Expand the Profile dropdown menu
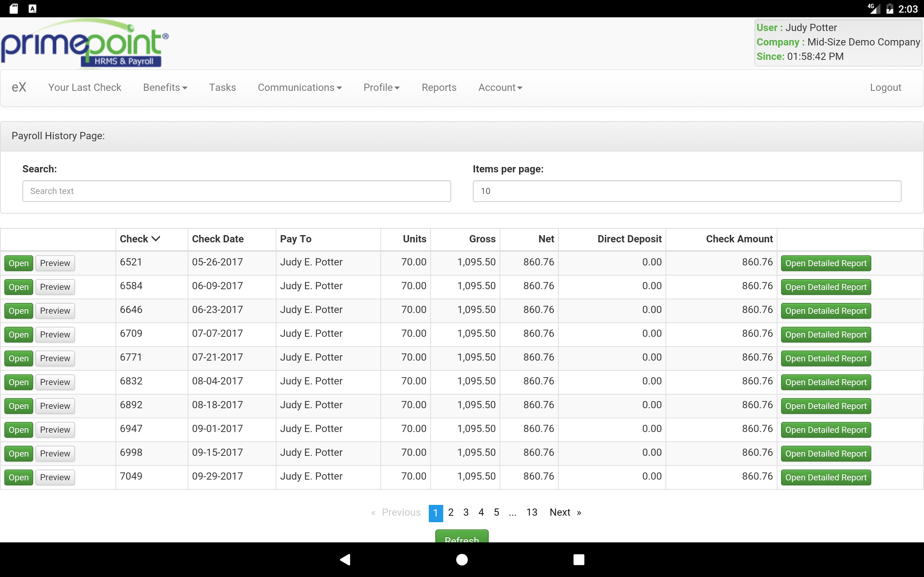This screenshot has height=577, width=924. pos(382,87)
